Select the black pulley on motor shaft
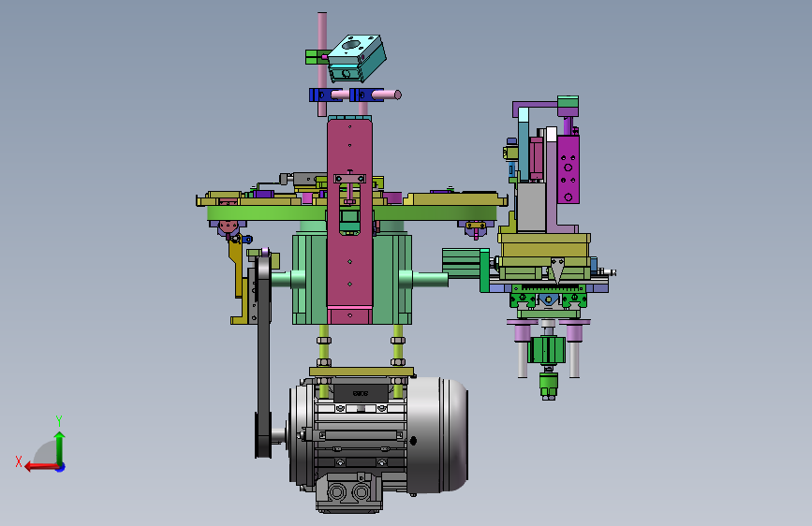Viewport: 812px width, 526px height. [x=263, y=435]
